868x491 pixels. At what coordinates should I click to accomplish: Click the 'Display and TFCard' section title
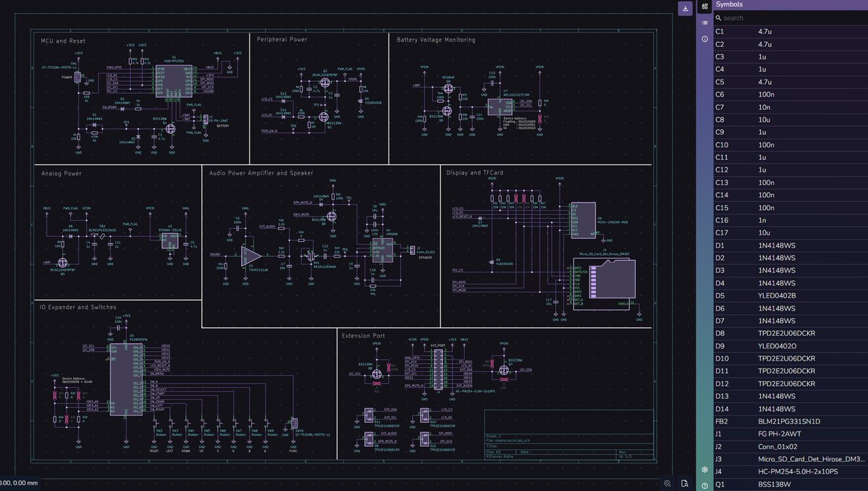(475, 172)
